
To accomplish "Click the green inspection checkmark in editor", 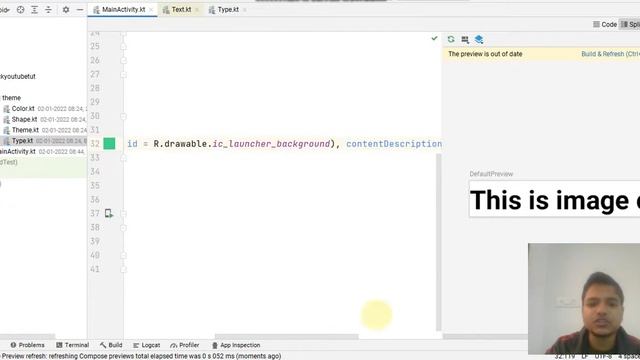I will click(x=434, y=38).
